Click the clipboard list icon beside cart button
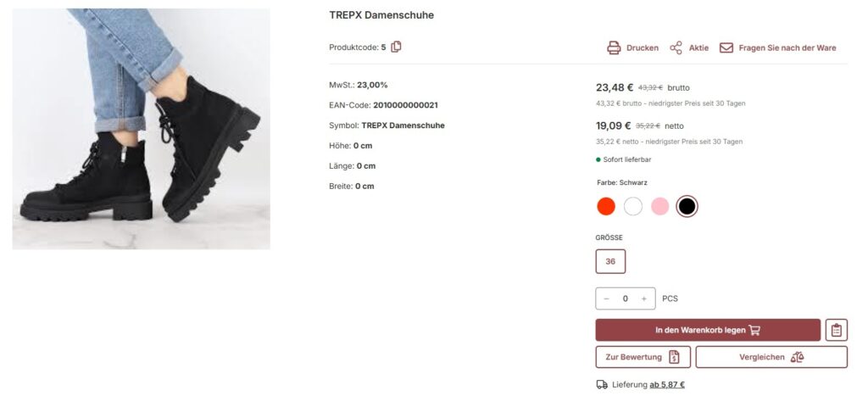This screenshot has height=407, width=868. tap(836, 330)
